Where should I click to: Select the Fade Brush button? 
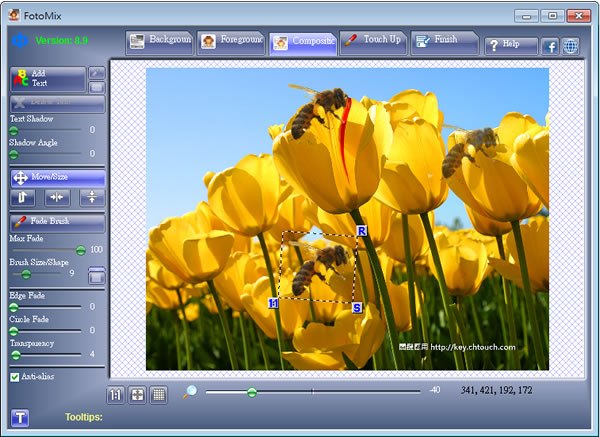57,222
